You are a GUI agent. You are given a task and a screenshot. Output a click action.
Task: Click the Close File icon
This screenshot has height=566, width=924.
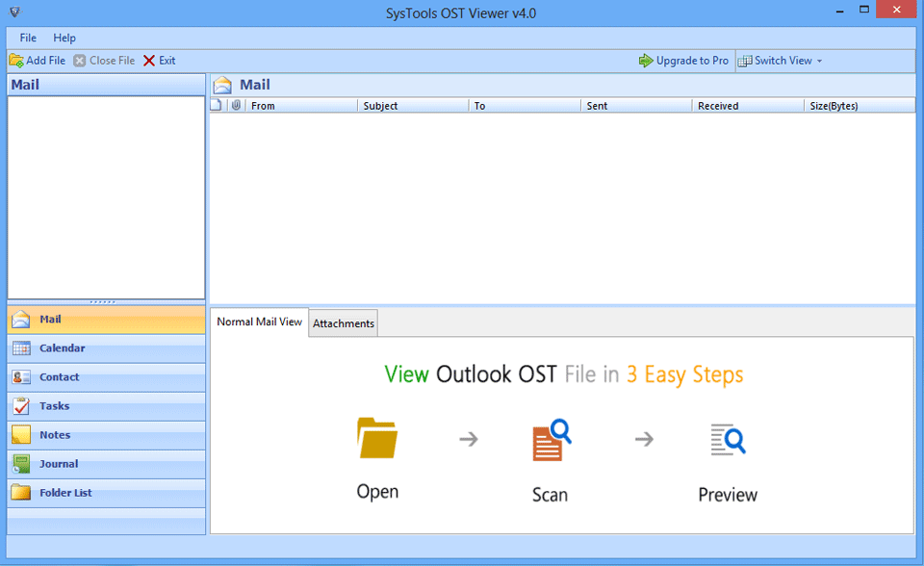click(80, 60)
